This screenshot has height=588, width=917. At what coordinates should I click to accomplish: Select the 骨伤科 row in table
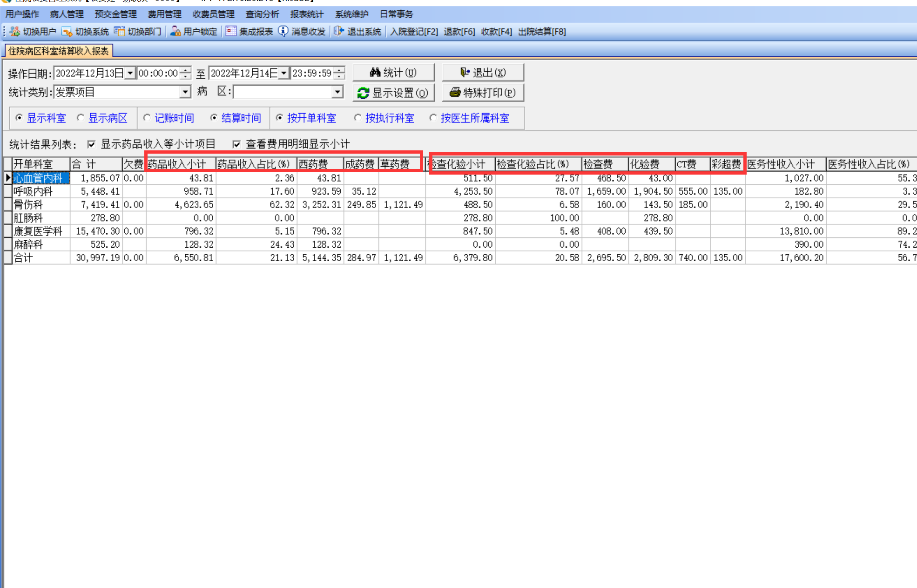point(28,204)
